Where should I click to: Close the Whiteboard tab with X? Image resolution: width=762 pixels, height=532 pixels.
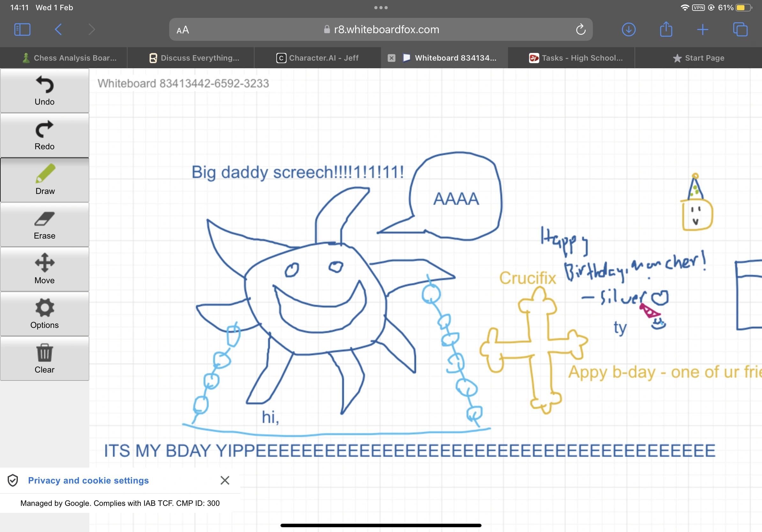(x=392, y=58)
